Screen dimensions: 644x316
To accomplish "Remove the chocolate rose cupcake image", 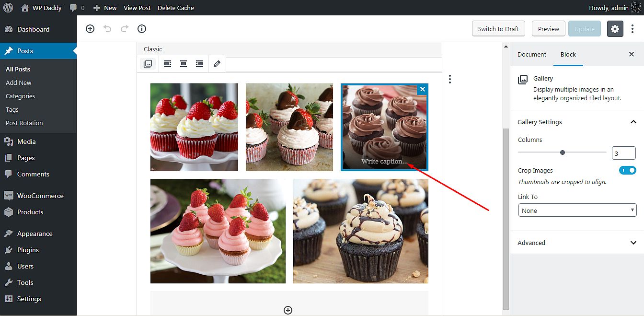I will [x=422, y=89].
